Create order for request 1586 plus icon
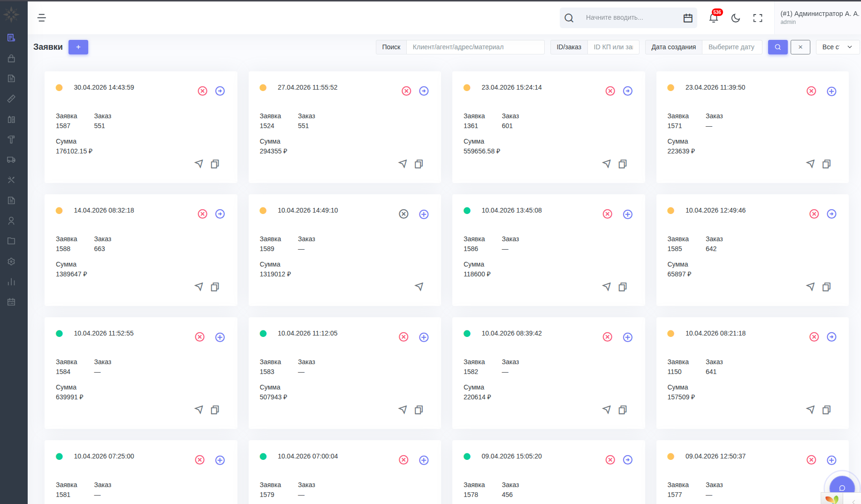 (628, 214)
